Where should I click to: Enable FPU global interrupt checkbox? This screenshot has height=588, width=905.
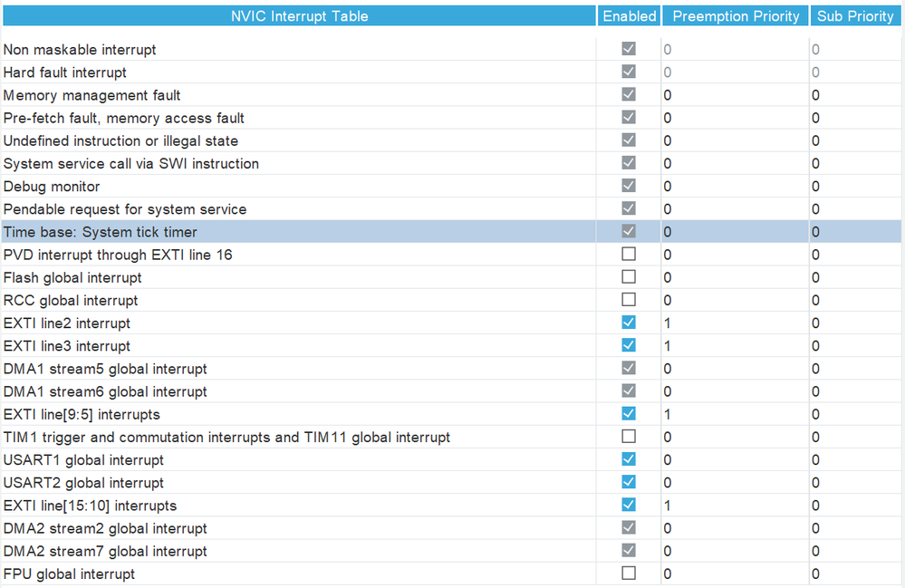click(x=629, y=573)
